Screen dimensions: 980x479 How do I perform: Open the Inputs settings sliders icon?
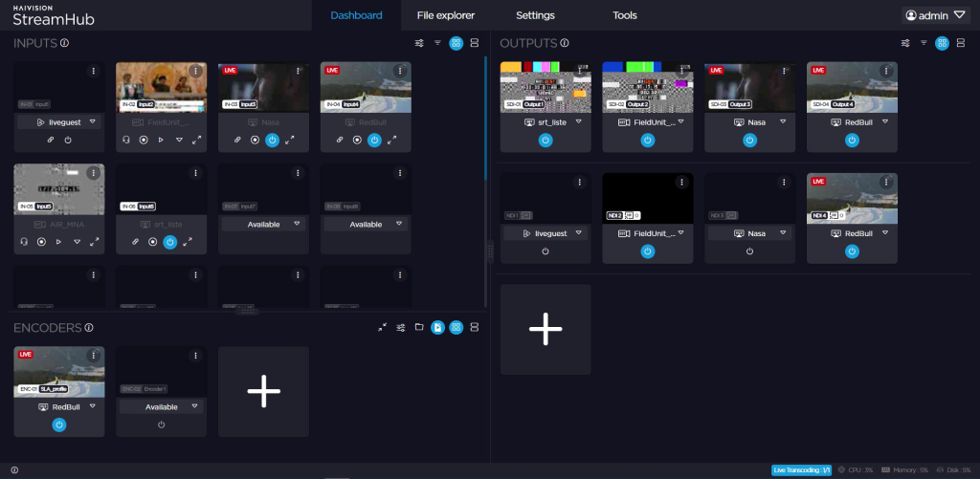click(419, 43)
